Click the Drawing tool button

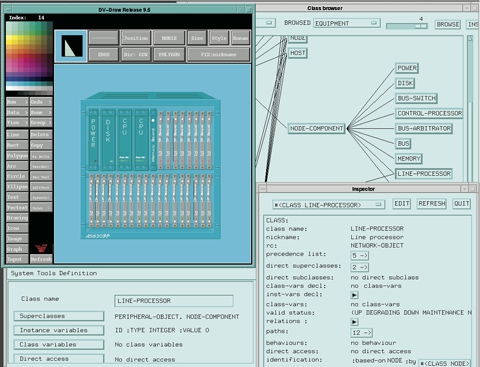coord(17,218)
